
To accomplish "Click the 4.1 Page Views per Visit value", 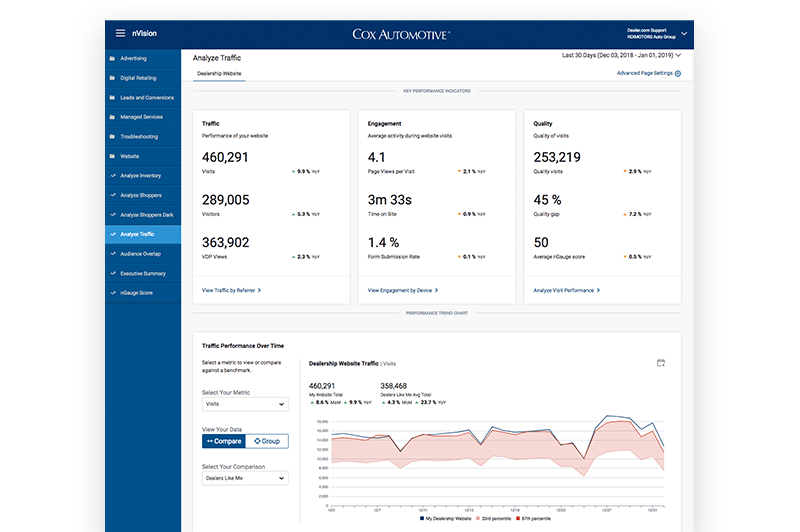I will (377, 157).
